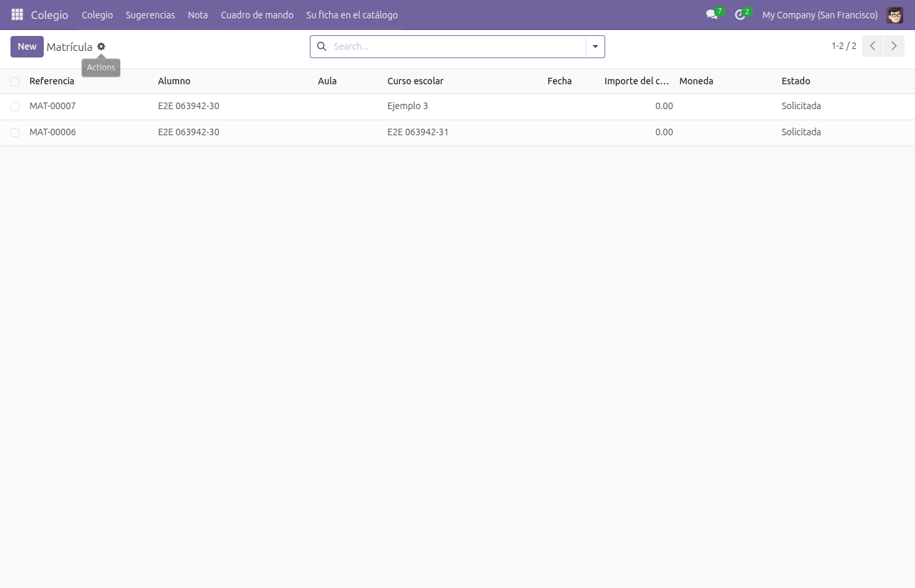Go to the next page arrow
The image size is (915, 588).
894,46
